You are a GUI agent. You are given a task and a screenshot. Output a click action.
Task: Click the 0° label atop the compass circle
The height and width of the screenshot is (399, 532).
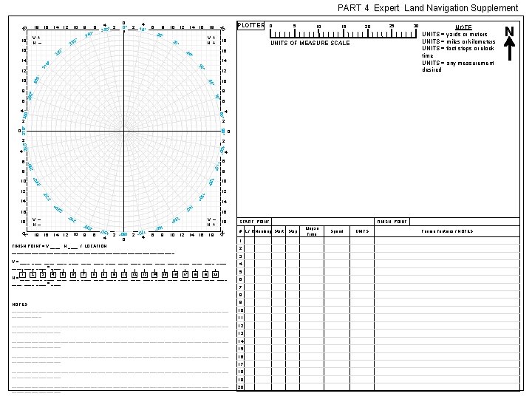125,28
